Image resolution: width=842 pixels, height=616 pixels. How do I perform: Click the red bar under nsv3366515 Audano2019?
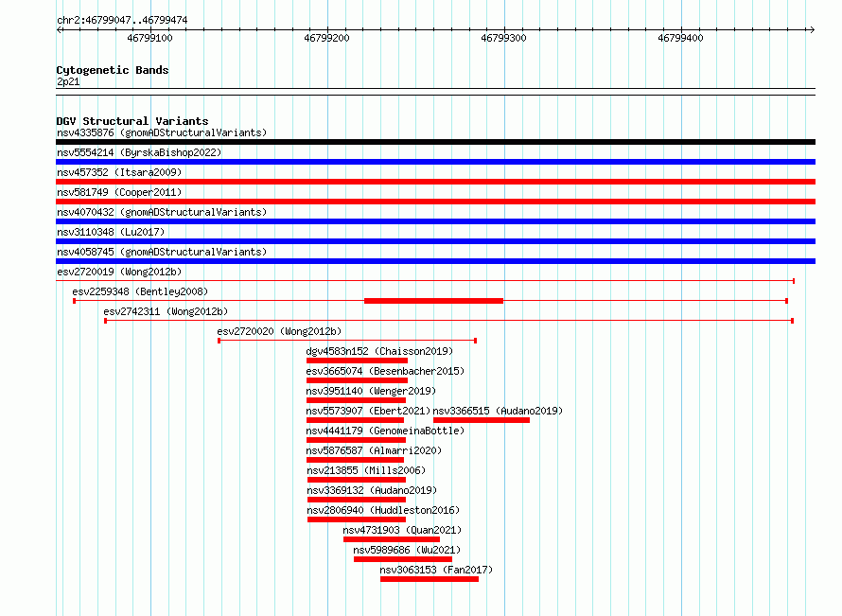click(482, 420)
